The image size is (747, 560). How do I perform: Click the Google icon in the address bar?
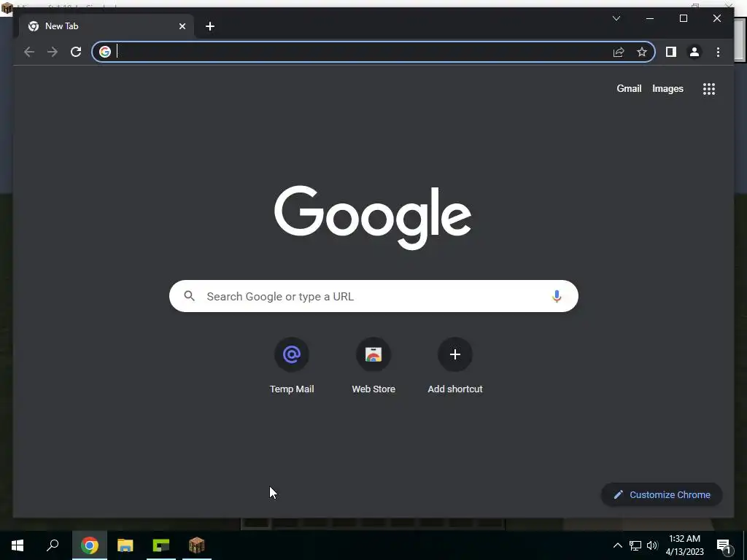tap(105, 52)
